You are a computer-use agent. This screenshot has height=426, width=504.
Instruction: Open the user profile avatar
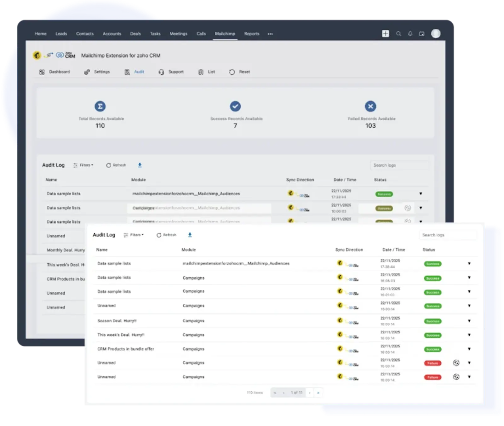click(436, 33)
